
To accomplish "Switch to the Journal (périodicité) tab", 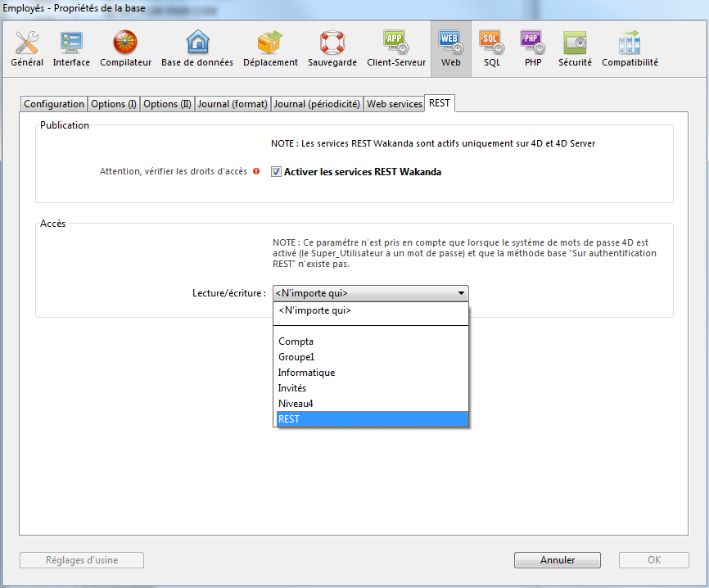I will pyautogui.click(x=317, y=104).
